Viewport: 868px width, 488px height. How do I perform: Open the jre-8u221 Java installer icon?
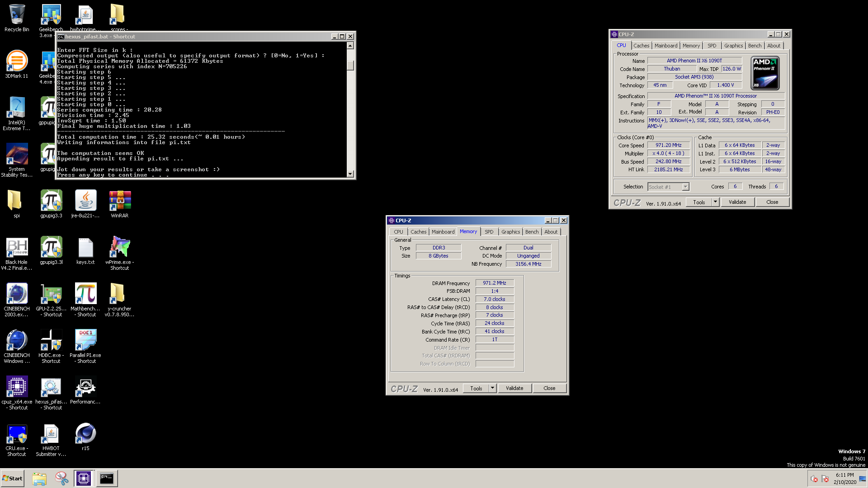click(x=85, y=204)
